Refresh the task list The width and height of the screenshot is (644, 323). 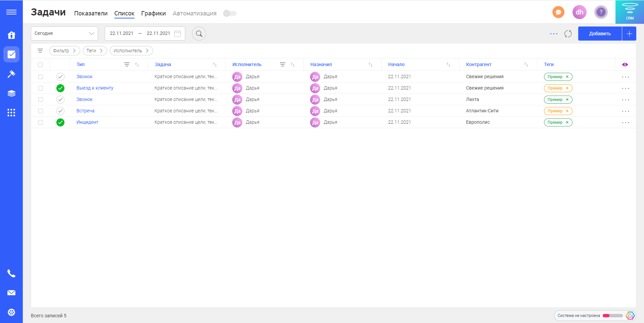pos(568,34)
